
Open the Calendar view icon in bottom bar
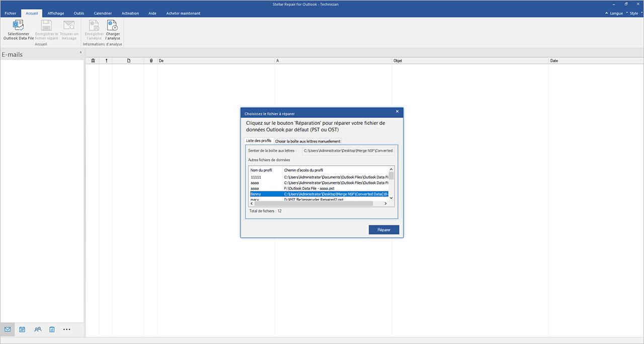pos(22,329)
